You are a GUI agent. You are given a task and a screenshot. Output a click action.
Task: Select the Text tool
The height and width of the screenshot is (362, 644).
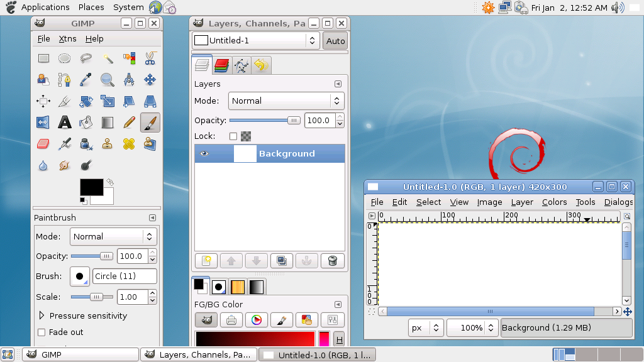[65, 123]
